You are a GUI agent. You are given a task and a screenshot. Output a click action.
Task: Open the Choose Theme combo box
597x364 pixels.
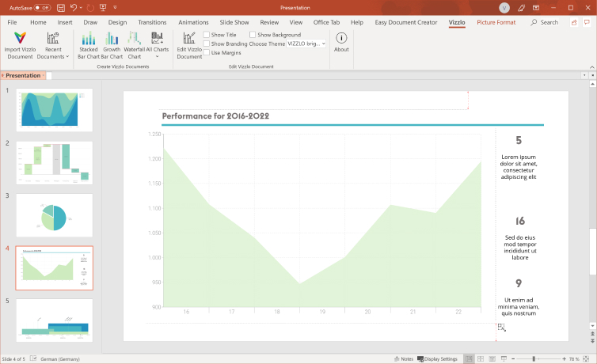(x=306, y=44)
